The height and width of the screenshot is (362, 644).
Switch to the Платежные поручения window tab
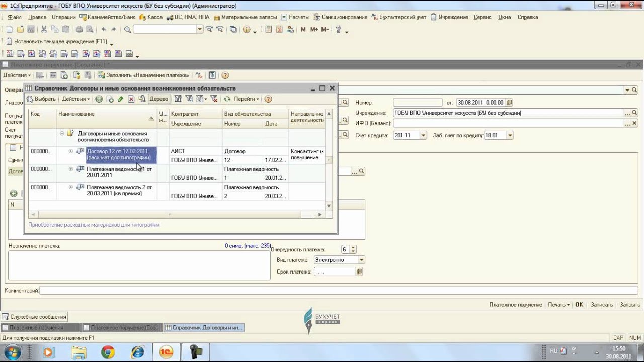click(x=40, y=328)
